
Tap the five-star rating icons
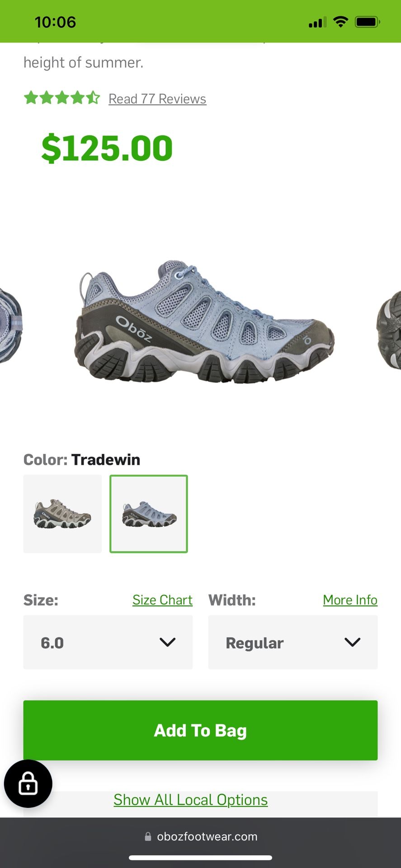pos(62,98)
